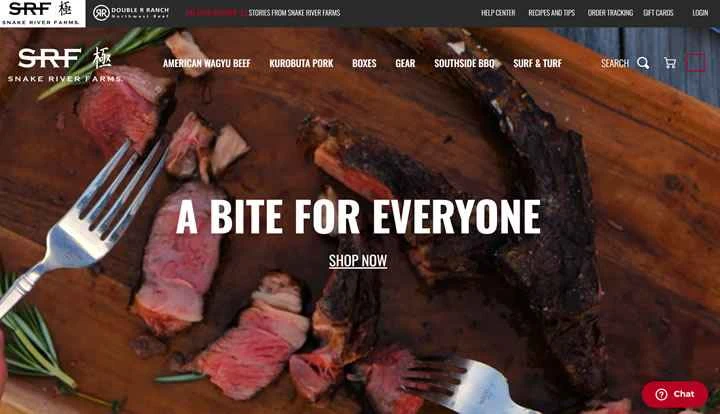Go to the Double R Ranch site tab

(131, 13)
